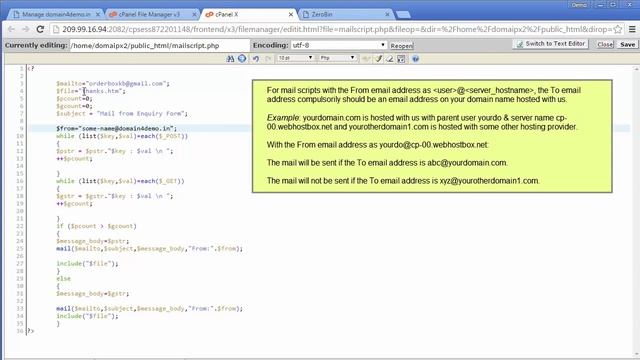The width and height of the screenshot is (640, 360).
Task: Click the closing ?> tag line
Action: 31,331
